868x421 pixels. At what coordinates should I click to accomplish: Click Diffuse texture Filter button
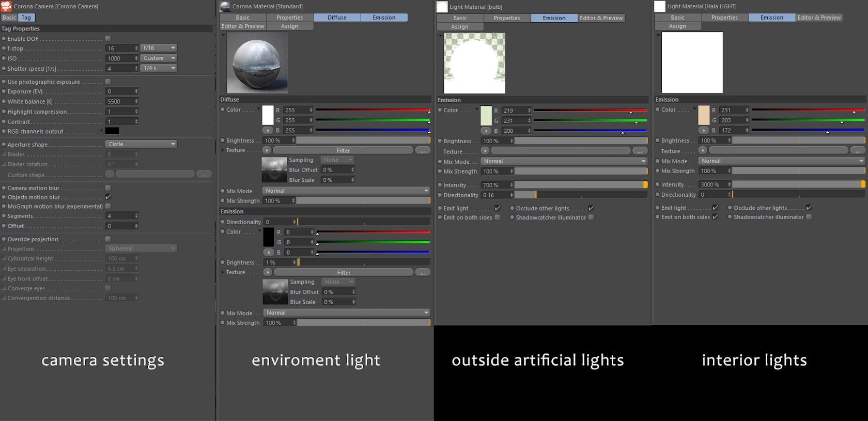[343, 150]
